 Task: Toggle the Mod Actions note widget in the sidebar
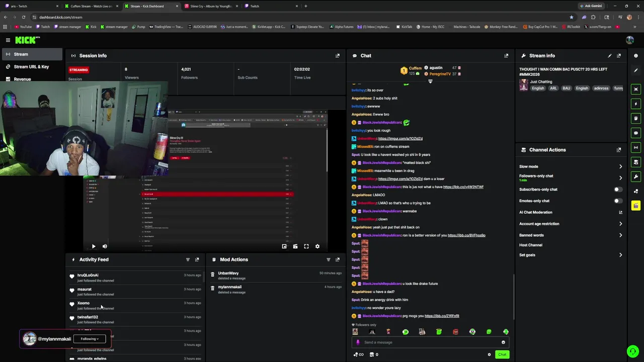coord(636,119)
